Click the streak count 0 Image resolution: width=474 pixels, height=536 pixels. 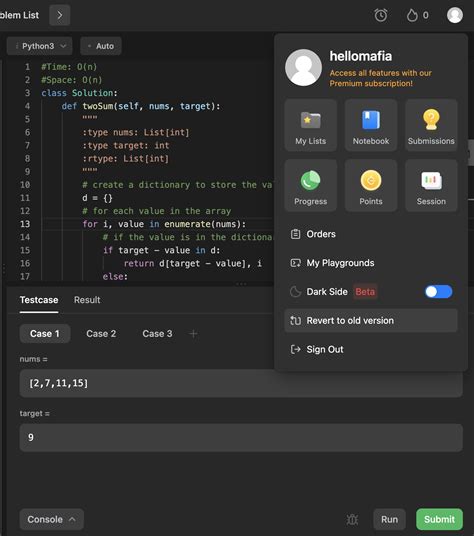tap(425, 15)
